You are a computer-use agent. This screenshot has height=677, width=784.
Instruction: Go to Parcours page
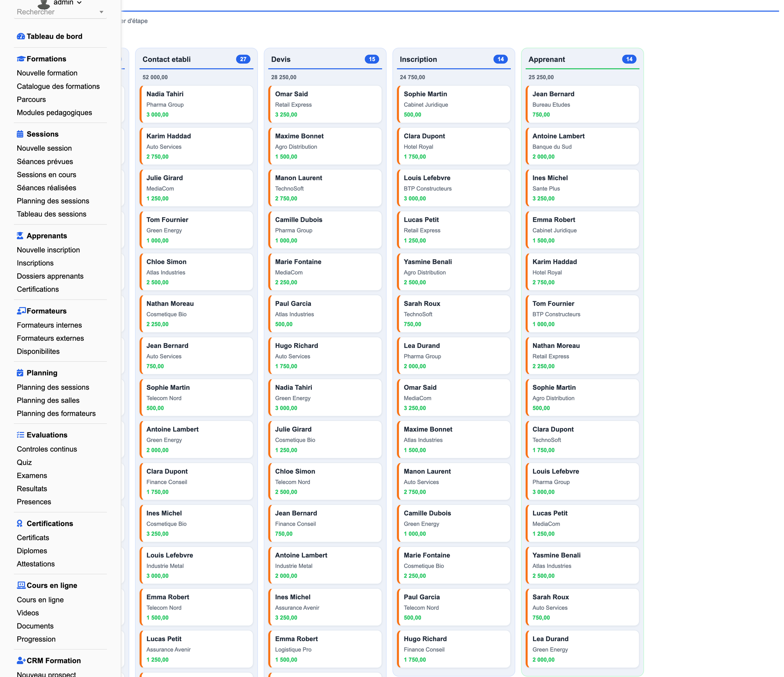(x=31, y=99)
